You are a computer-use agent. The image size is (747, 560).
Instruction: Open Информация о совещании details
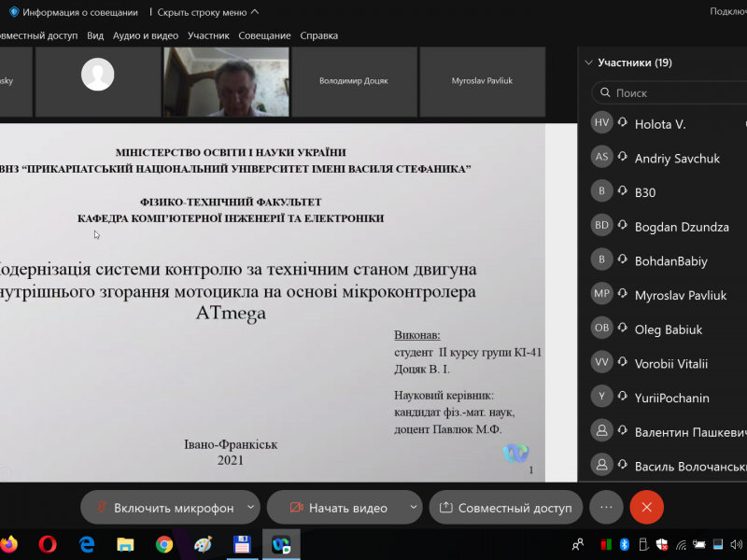73,12
